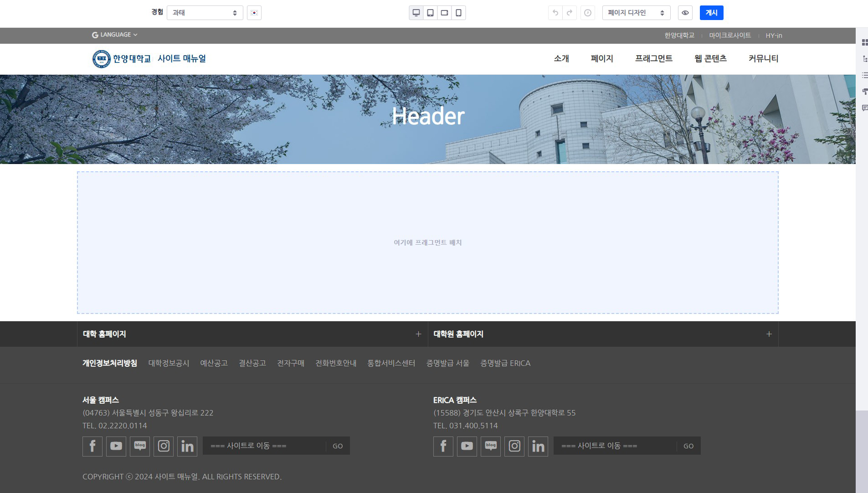Toggle page preview with the eye icon
Viewport: 868px width, 493px height.
685,13
